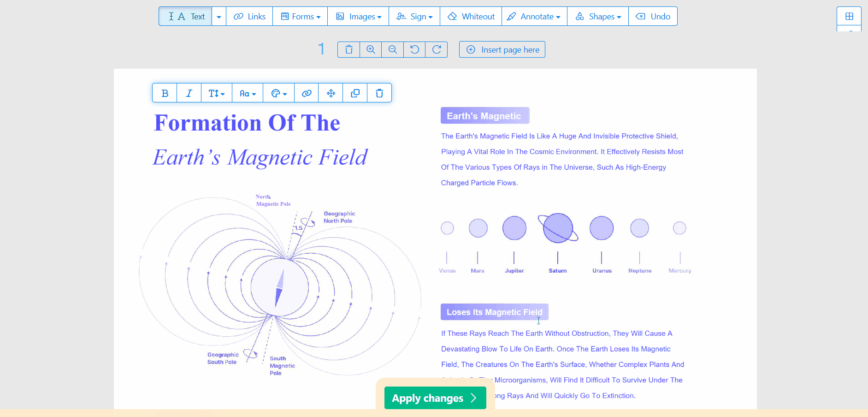Toggle italic formatting in text toolbar

tap(189, 93)
